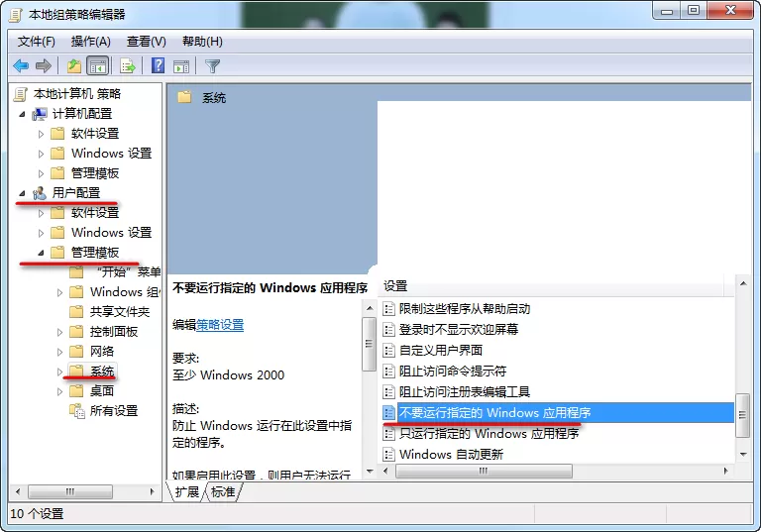The image size is (761, 532).
Task: Open the 操作(A) menu
Action: (91, 42)
